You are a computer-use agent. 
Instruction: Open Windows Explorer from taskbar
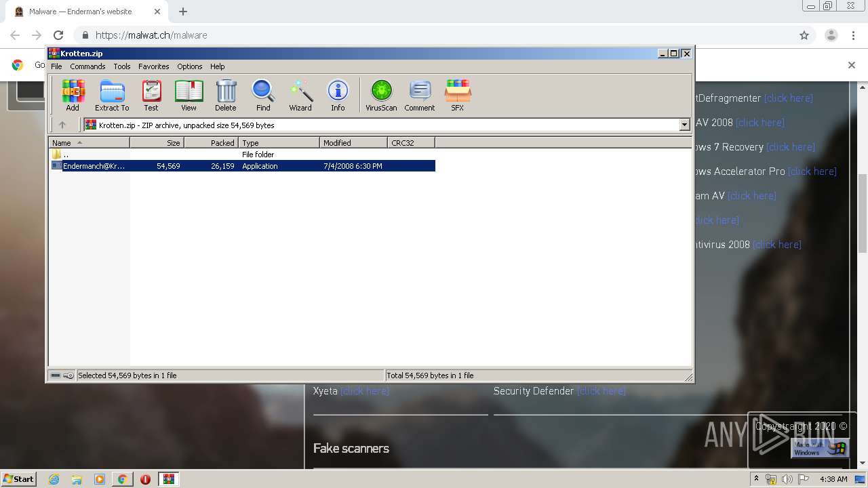click(77, 479)
